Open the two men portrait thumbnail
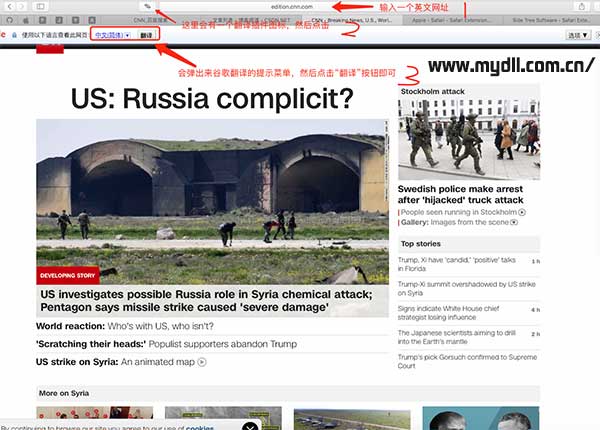Image resolution: width=600 pixels, height=430 pixels. (x=481, y=418)
